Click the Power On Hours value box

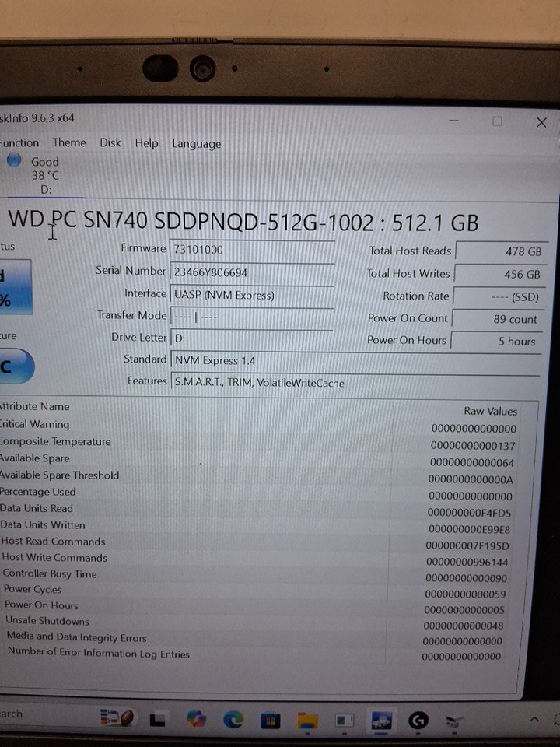pyautogui.click(x=495, y=341)
